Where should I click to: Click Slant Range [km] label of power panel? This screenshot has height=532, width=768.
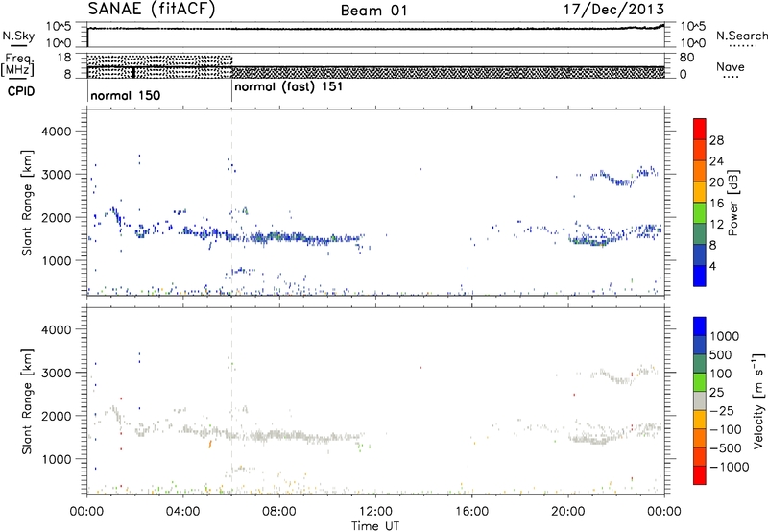[27, 203]
